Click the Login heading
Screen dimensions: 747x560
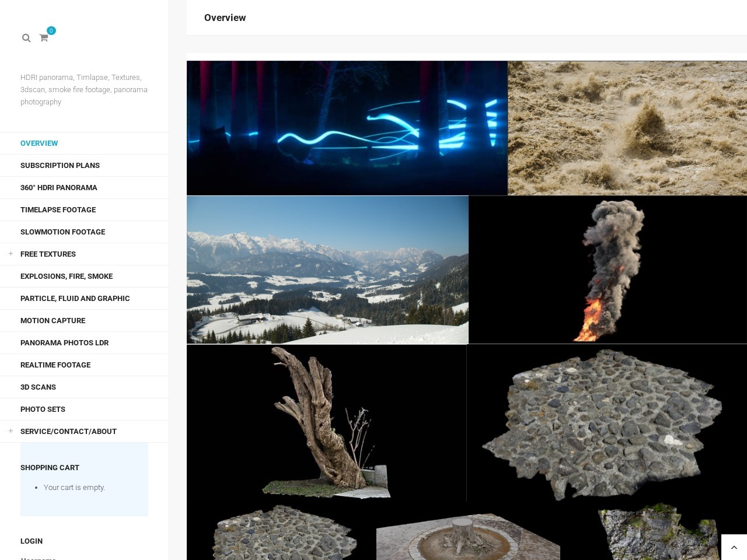coord(32,541)
